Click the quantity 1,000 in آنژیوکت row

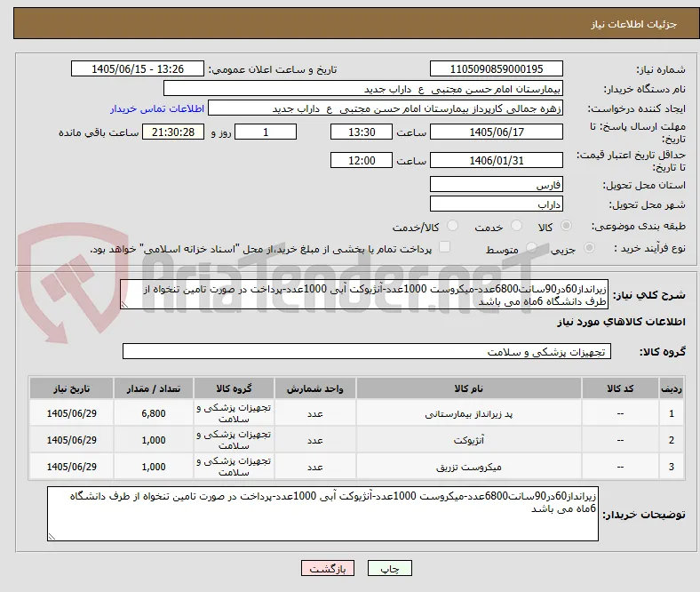154,440
